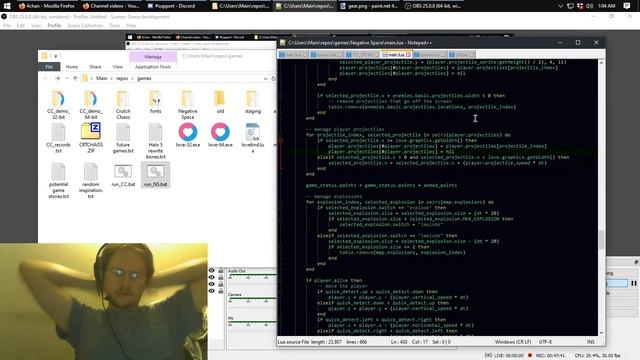Open the fonts folder

155,102
